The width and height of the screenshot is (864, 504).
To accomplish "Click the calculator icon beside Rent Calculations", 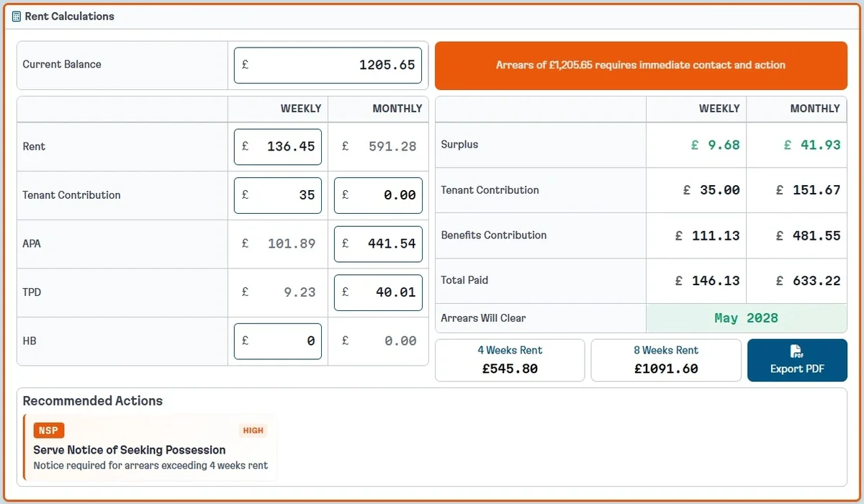I will [x=14, y=16].
